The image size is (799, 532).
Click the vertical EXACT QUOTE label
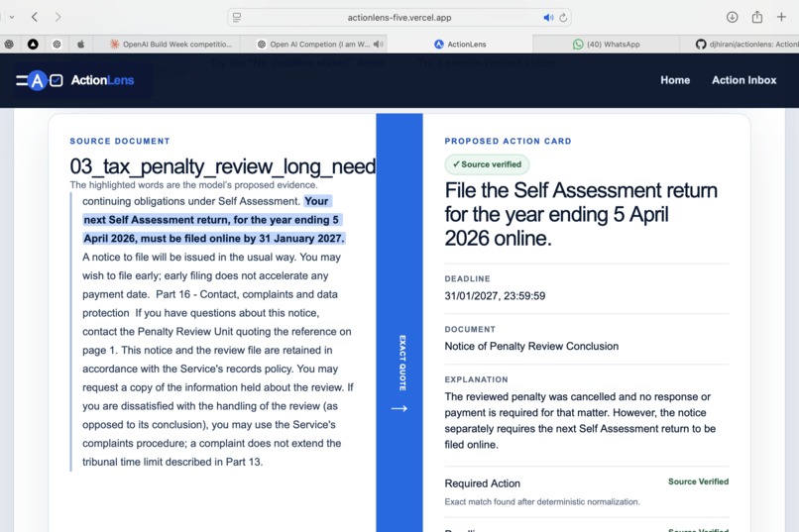pos(402,363)
